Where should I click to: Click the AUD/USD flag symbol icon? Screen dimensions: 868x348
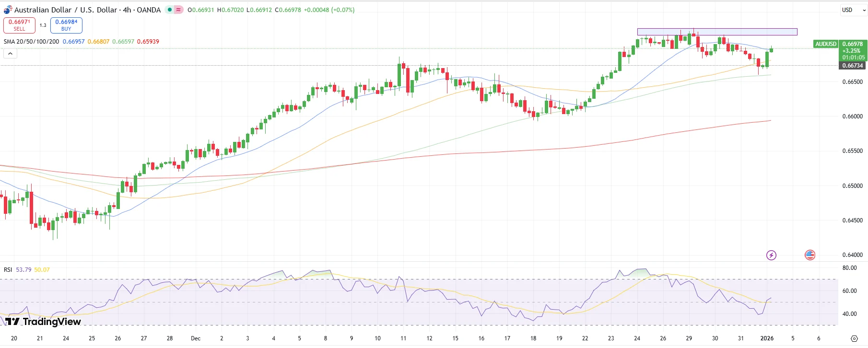pos(8,10)
